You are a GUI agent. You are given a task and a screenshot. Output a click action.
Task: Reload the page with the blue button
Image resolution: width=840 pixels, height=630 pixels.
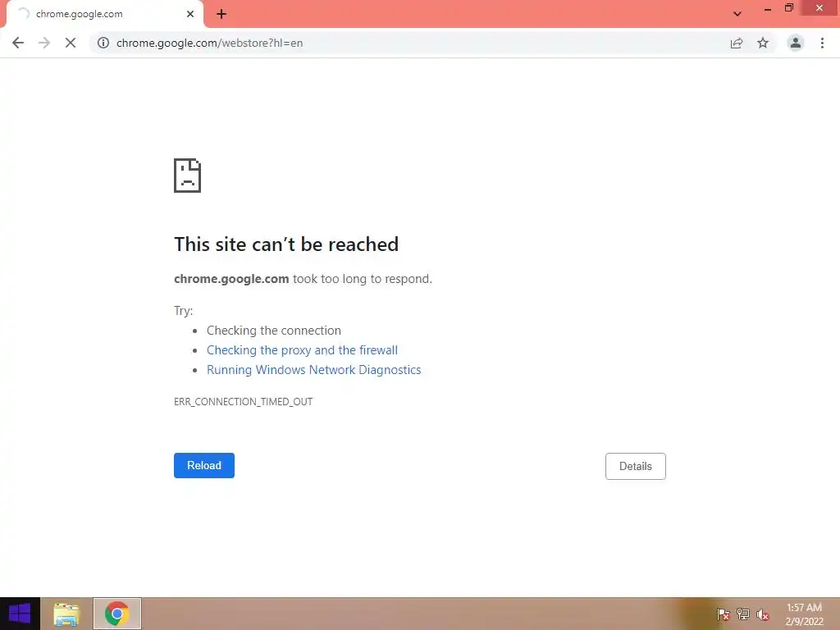point(204,466)
